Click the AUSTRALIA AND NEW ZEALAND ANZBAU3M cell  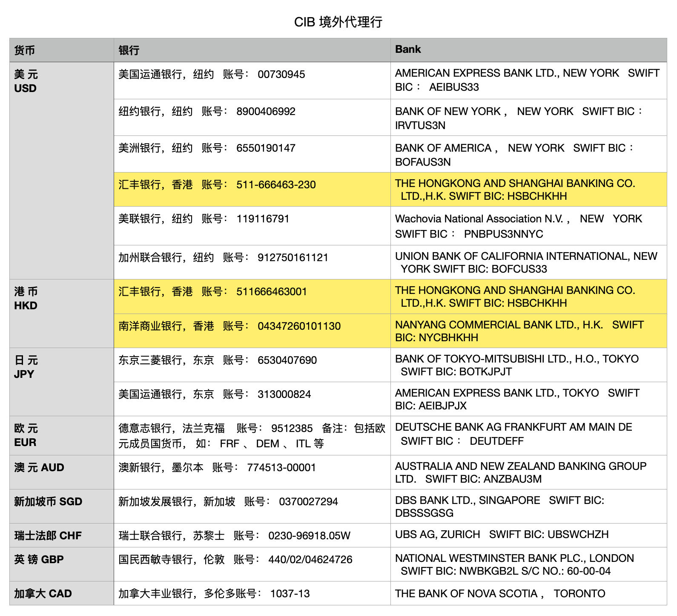pyautogui.click(x=528, y=472)
